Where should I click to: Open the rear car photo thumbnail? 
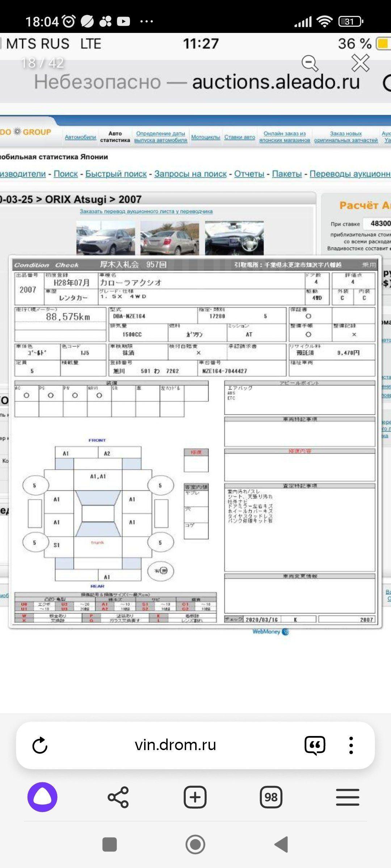[170, 238]
